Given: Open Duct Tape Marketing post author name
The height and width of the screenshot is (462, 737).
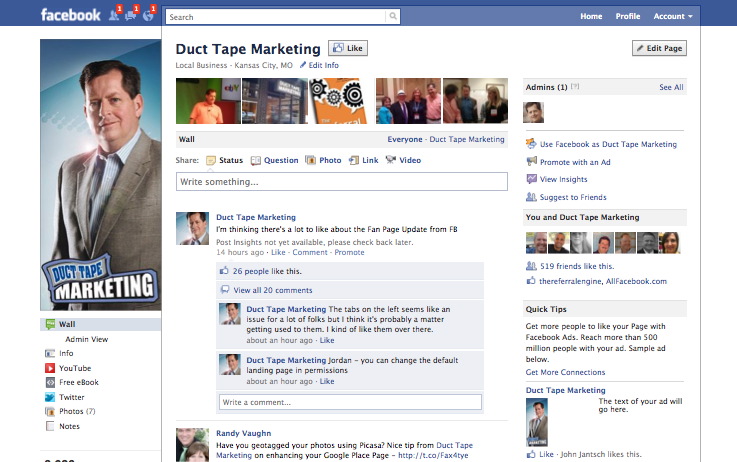Looking at the screenshot, I should pyautogui.click(x=256, y=217).
